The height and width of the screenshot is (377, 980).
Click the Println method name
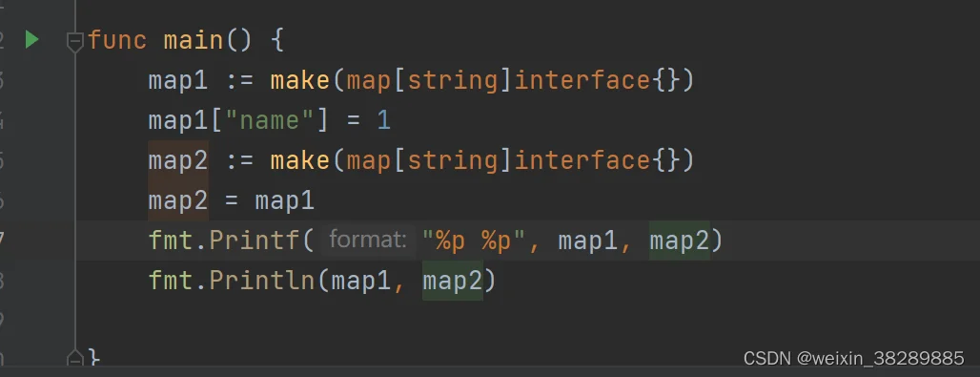[262, 281]
